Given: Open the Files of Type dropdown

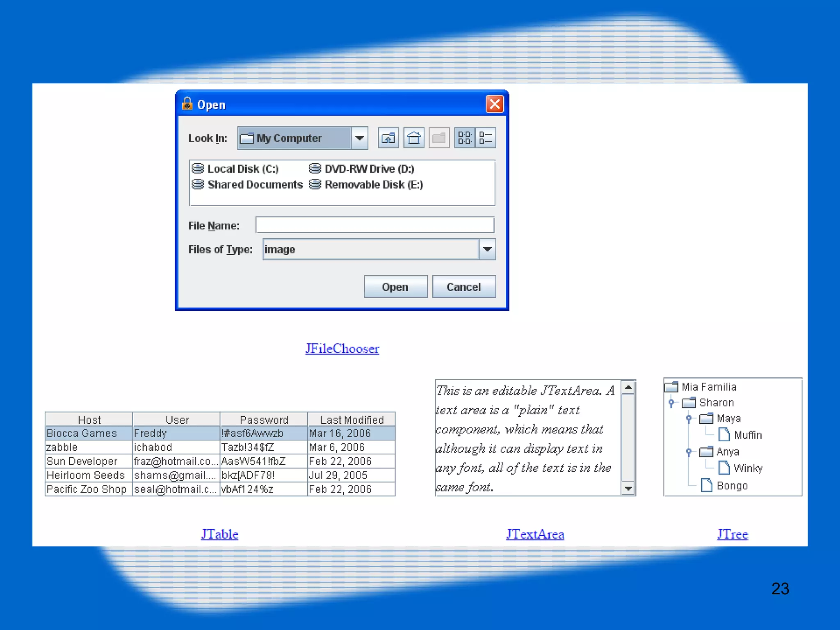Looking at the screenshot, I should point(487,249).
